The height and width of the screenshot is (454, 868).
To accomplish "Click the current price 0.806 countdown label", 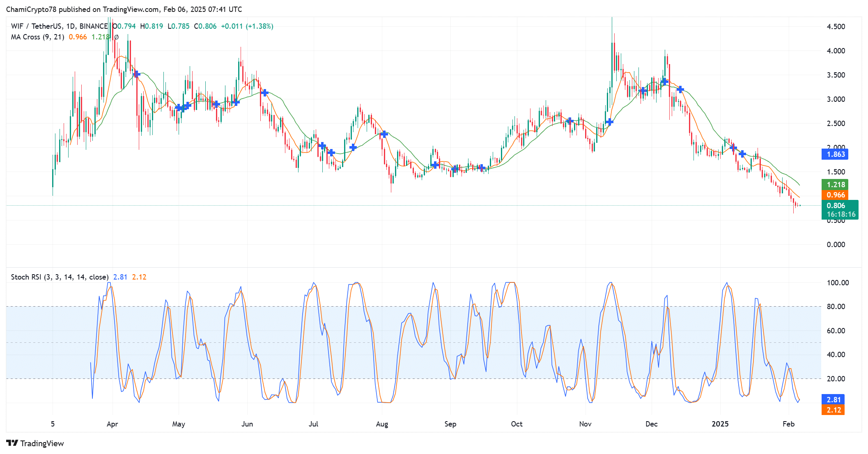I will [x=839, y=210].
